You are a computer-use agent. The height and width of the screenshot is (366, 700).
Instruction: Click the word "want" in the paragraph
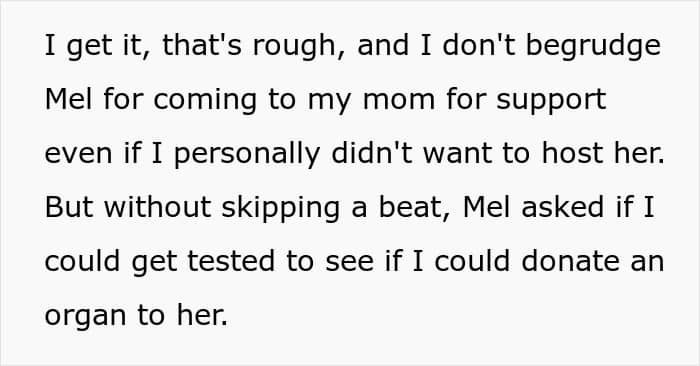coord(457,155)
